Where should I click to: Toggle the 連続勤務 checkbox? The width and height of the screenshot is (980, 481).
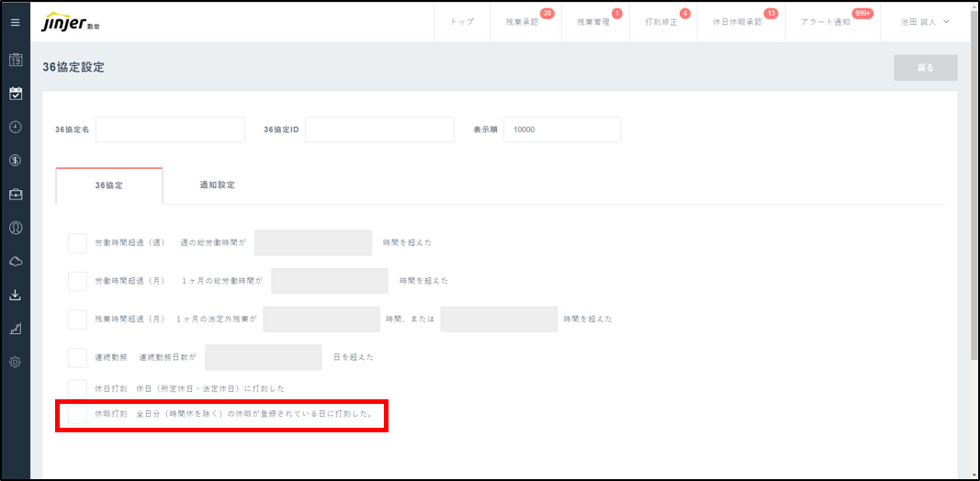(x=78, y=357)
